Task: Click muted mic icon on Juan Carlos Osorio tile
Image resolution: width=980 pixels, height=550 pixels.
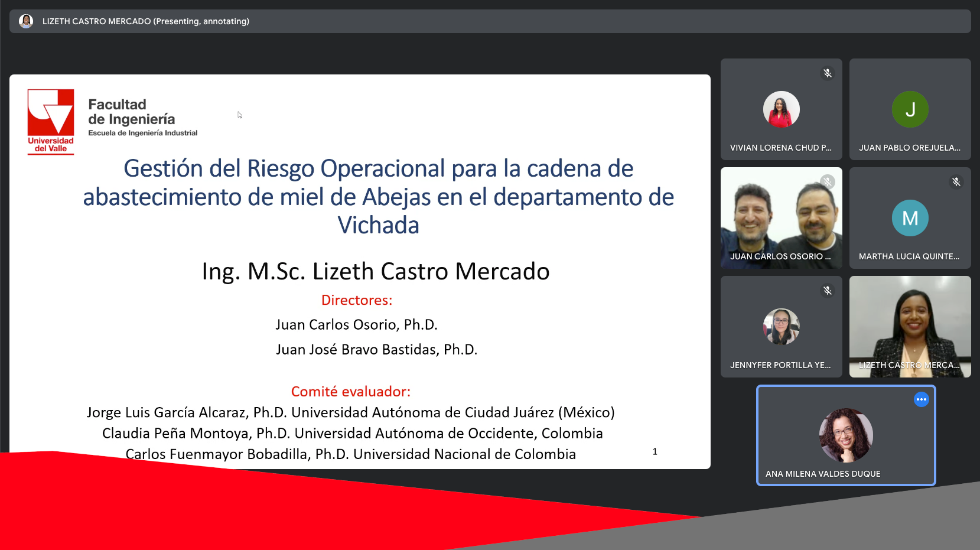Action: [x=827, y=182]
